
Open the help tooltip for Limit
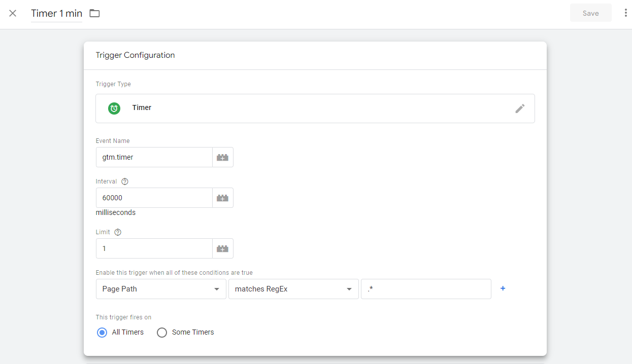tap(117, 232)
